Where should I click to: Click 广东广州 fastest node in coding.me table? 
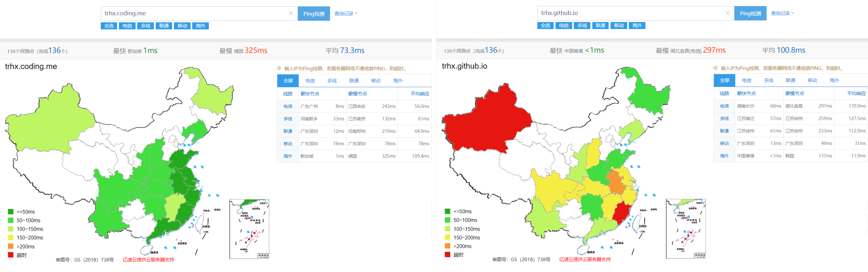309,107
